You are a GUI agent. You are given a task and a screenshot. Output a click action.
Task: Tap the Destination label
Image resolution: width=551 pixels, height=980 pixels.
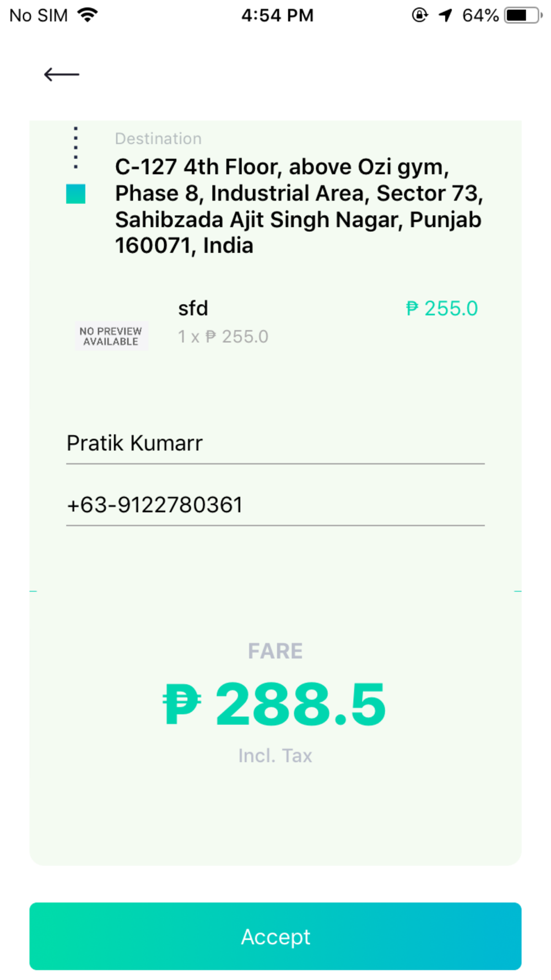click(x=158, y=138)
